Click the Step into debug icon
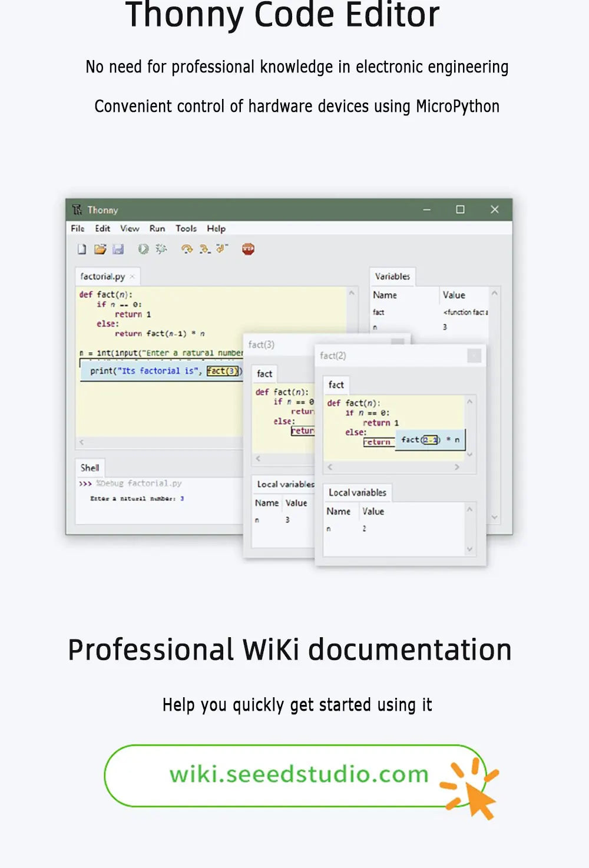This screenshot has width=589, height=868. pyautogui.click(x=204, y=249)
